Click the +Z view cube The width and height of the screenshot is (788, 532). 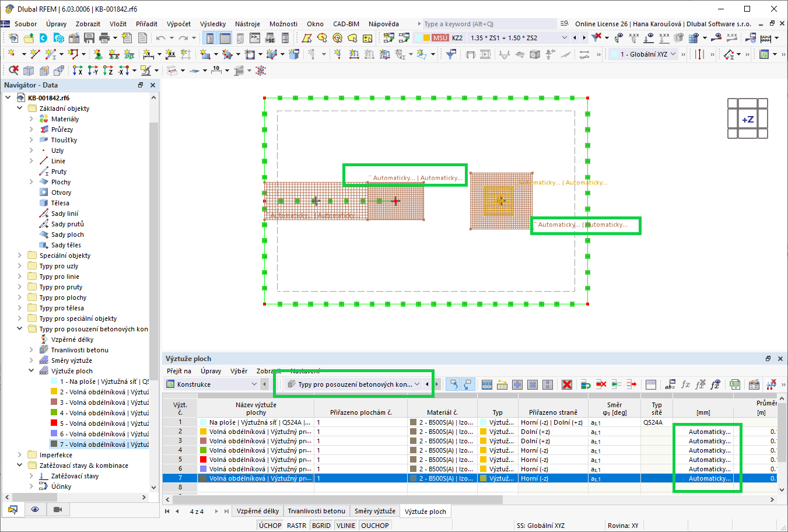(x=748, y=119)
